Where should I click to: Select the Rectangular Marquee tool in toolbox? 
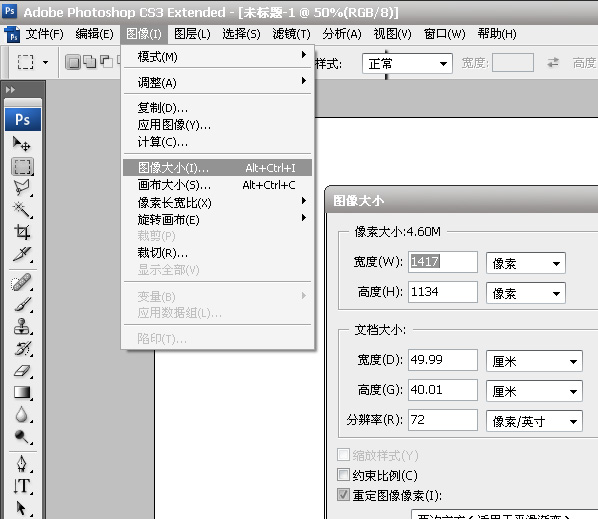tap(23, 167)
